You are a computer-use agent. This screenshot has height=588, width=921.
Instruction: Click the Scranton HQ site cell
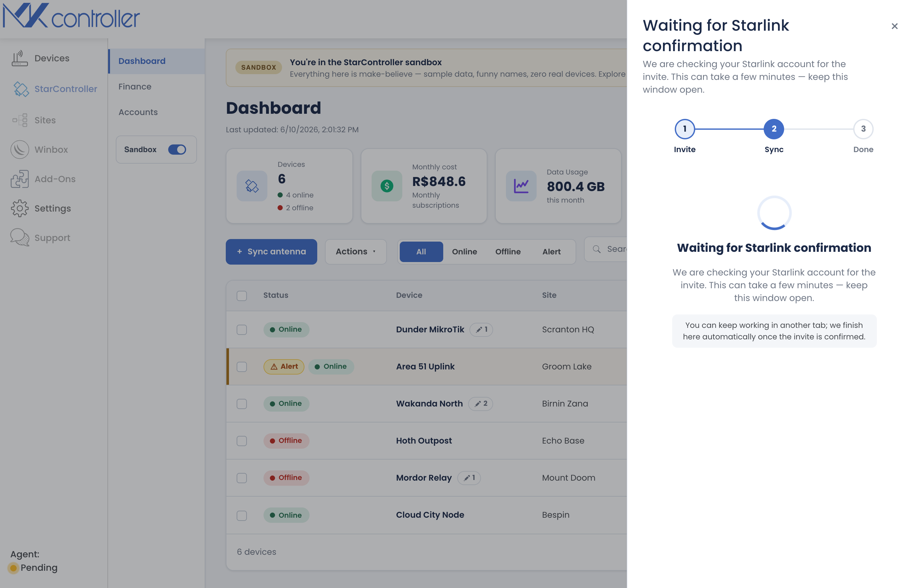(568, 329)
